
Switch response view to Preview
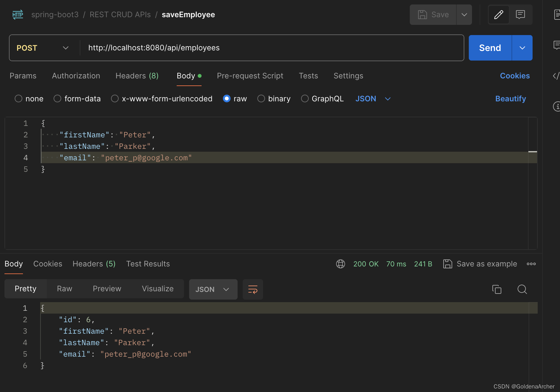coord(107,289)
